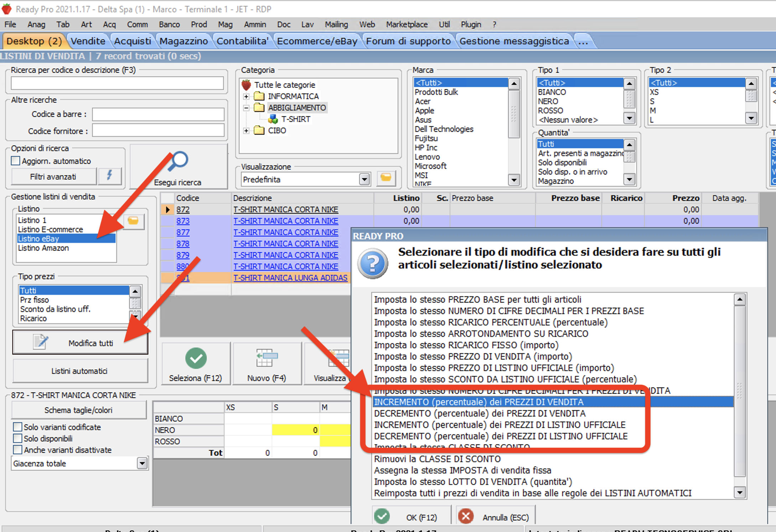Open the Plugin menu
This screenshot has width=776, height=532.
point(471,24)
